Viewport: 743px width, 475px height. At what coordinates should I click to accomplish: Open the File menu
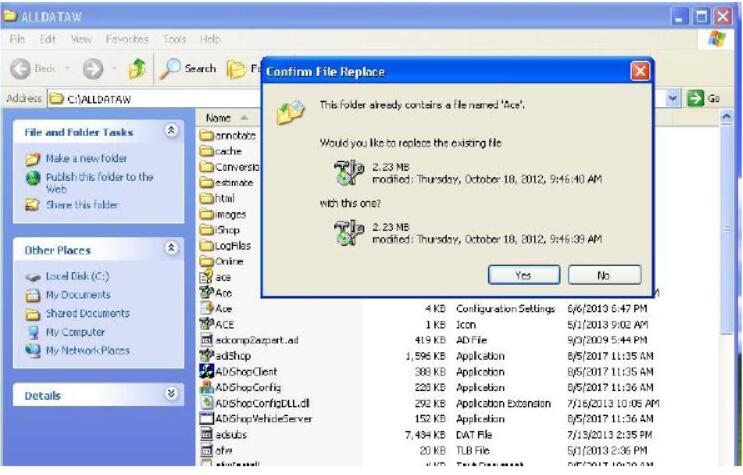[x=17, y=39]
